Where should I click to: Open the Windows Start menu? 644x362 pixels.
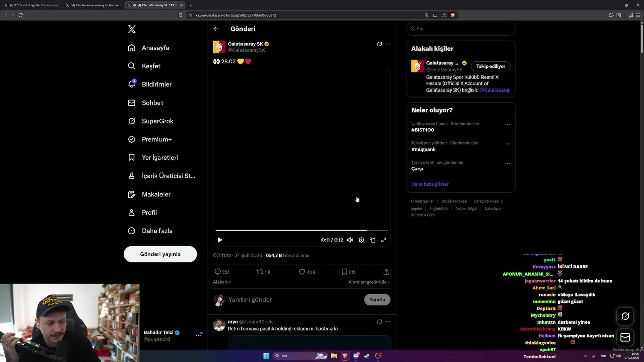(266, 356)
